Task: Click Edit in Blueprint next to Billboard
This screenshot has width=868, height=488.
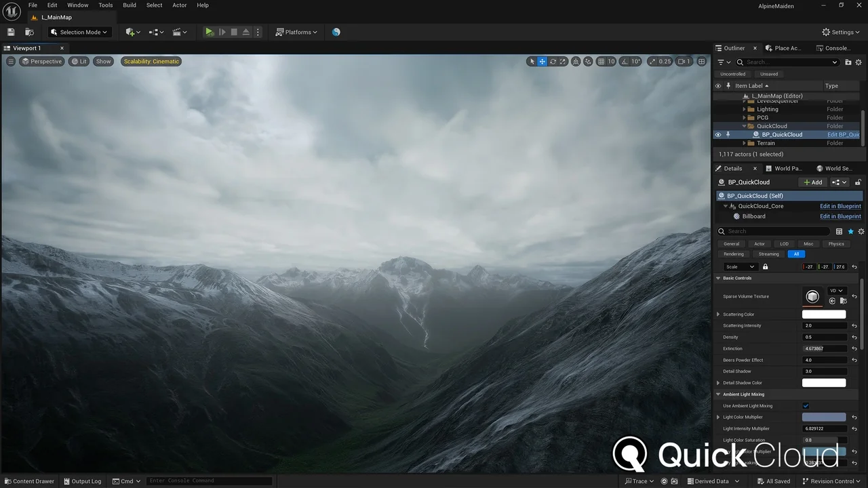Action: pos(840,216)
